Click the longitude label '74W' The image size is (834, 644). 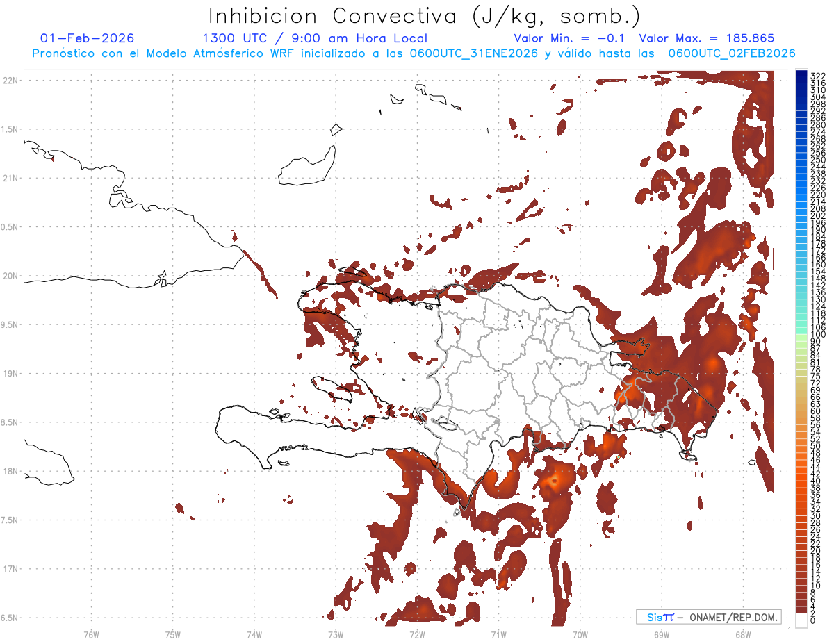tap(254, 634)
